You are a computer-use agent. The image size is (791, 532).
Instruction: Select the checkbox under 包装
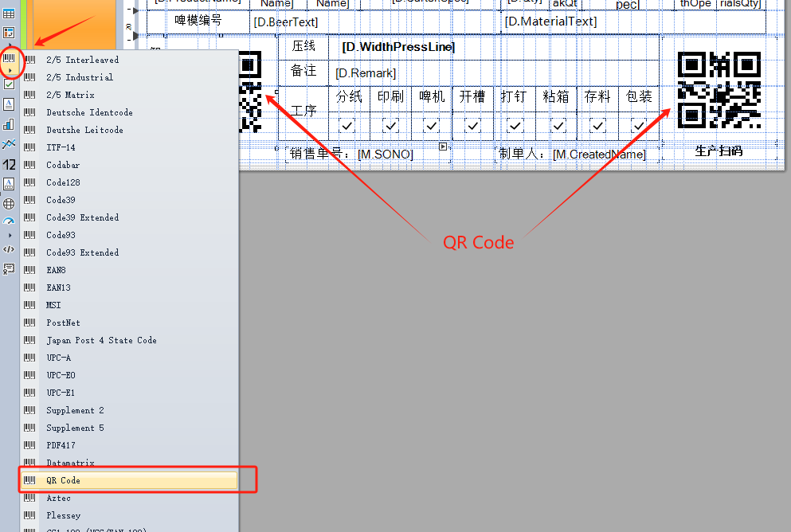[x=639, y=125]
